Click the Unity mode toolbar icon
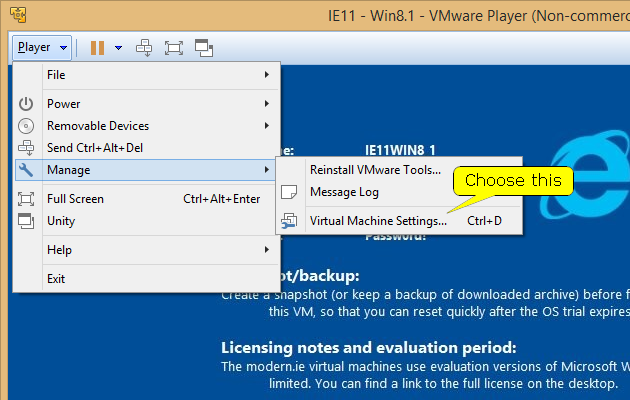630x400 pixels. coord(204,48)
